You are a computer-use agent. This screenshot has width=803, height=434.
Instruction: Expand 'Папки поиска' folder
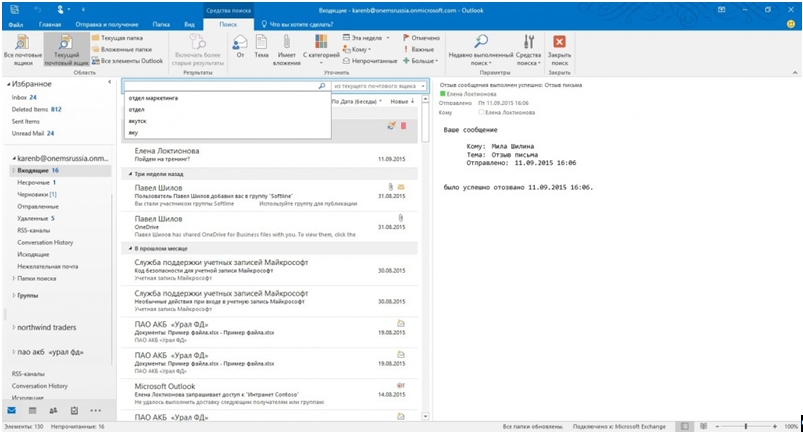pyautogui.click(x=14, y=278)
